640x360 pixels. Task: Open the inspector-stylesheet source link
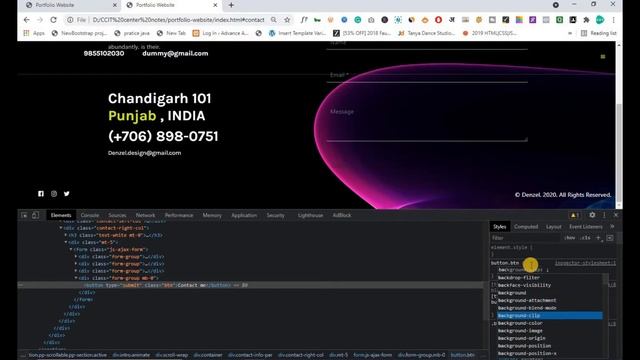point(585,263)
